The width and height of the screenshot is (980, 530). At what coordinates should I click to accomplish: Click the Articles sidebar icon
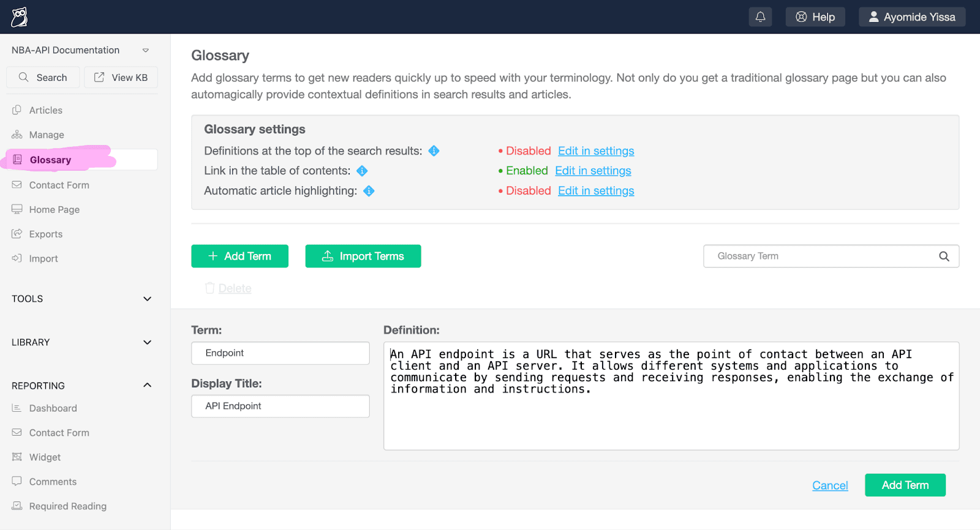point(17,110)
